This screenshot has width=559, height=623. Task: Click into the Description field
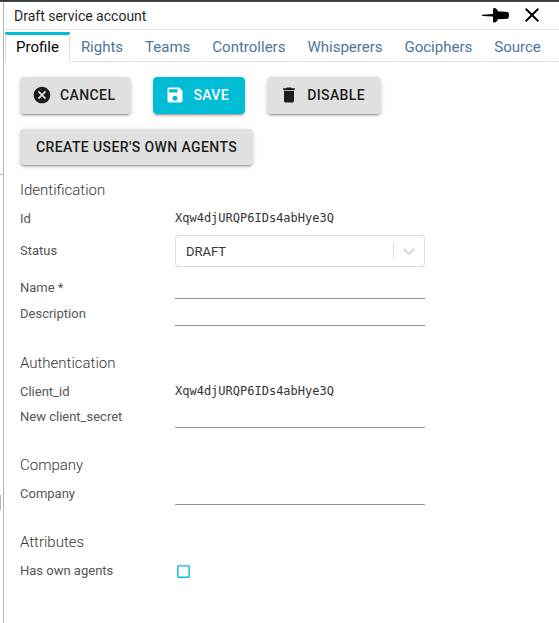click(x=300, y=315)
